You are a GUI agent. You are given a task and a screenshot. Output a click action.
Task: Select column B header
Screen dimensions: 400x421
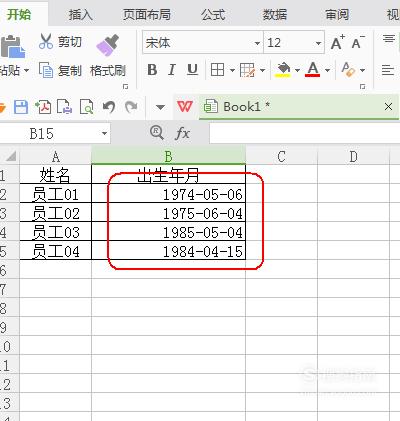[x=169, y=156]
